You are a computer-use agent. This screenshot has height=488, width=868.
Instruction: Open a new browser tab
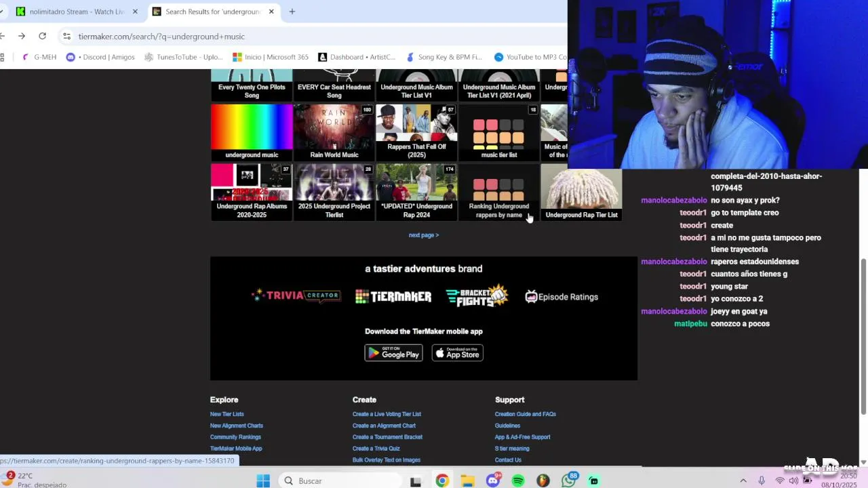point(292,12)
